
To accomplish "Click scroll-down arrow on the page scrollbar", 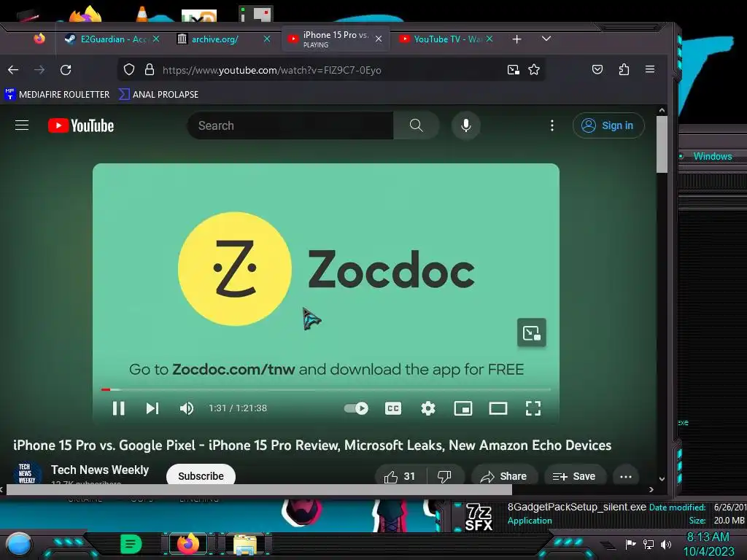I will pos(662,479).
